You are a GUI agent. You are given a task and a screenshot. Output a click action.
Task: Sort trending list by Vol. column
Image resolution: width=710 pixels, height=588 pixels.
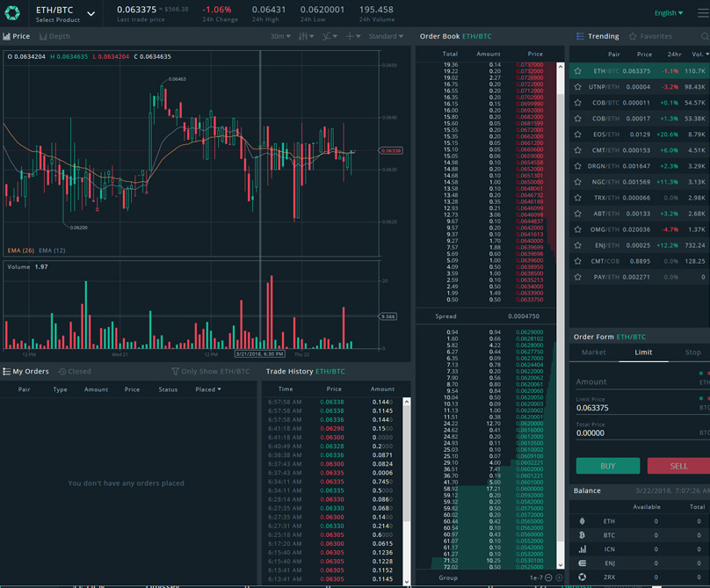(700, 54)
